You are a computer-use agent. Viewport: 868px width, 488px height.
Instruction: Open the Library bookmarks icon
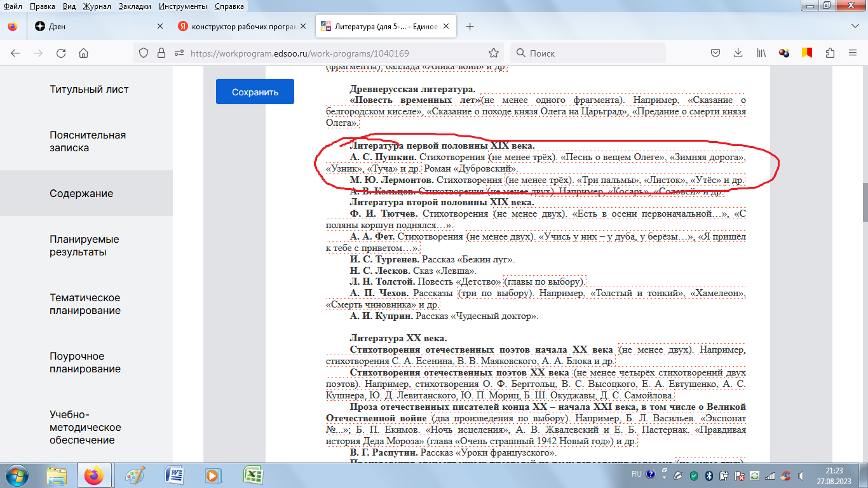pos(761,53)
